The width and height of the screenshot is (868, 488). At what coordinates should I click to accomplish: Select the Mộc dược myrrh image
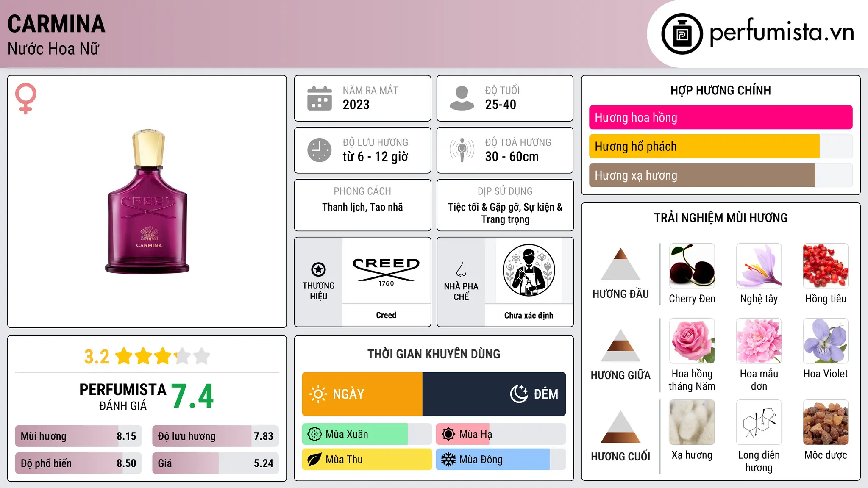(x=826, y=422)
